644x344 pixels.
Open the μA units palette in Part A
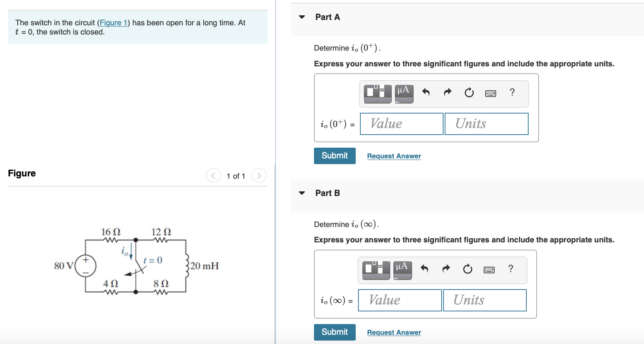(x=404, y=93)
